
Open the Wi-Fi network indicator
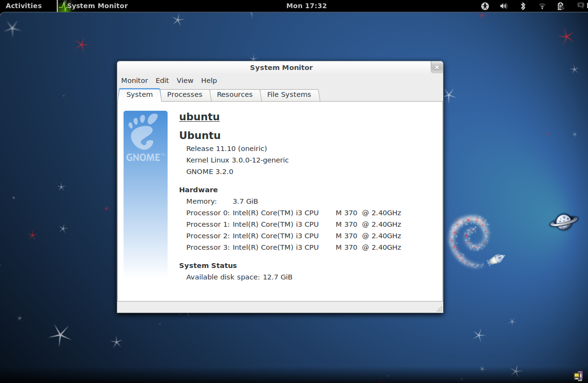[x=542, y=6]
